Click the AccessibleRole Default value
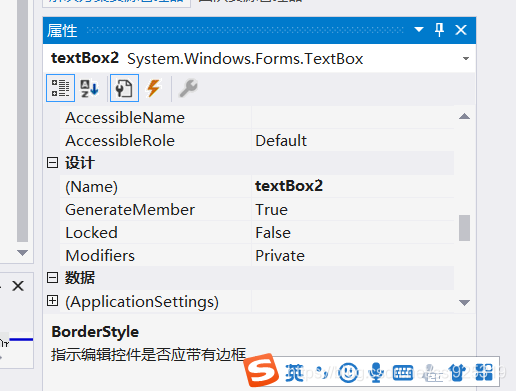 click(x=281, y=141)
